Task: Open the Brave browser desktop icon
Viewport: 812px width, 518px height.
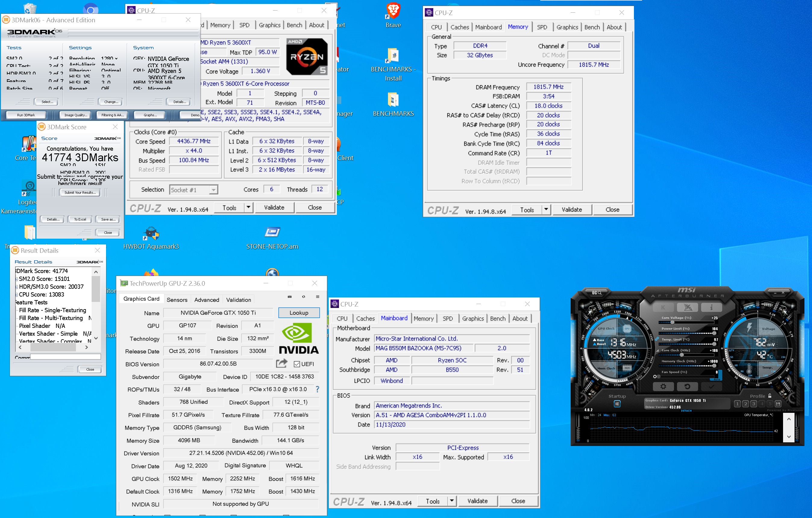Action: tap(393, 15)
